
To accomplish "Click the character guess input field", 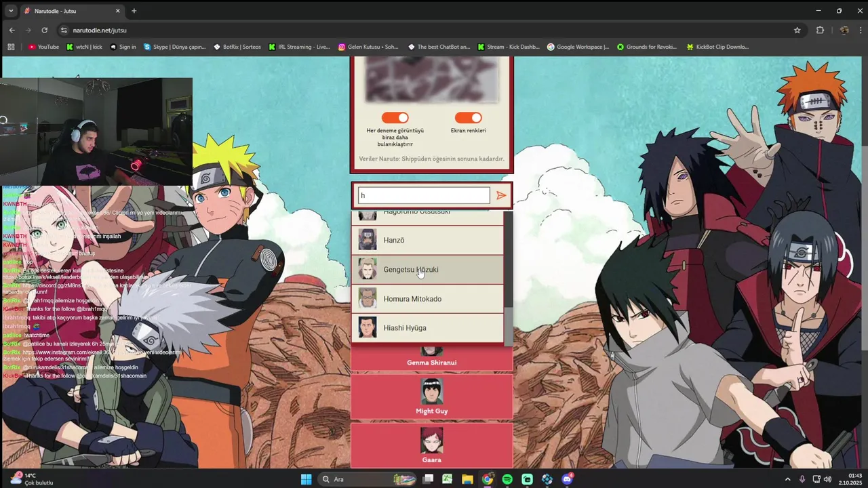I will (424, 195).
